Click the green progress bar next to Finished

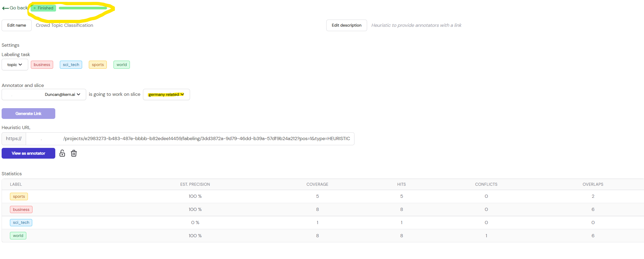point(83,8)
